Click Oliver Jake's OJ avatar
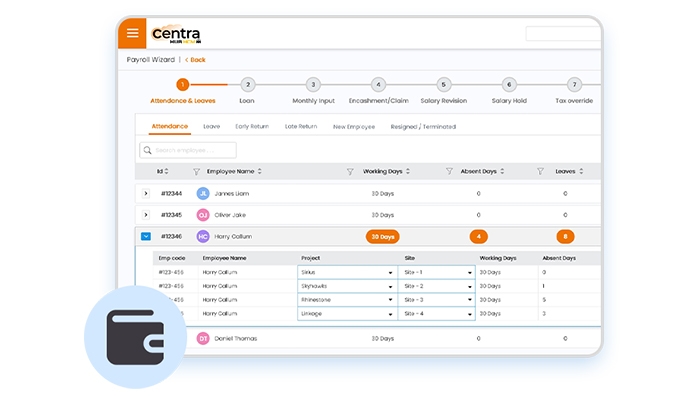Image resolution: width=700 pixels, height=400 pixels. [203, 215]
